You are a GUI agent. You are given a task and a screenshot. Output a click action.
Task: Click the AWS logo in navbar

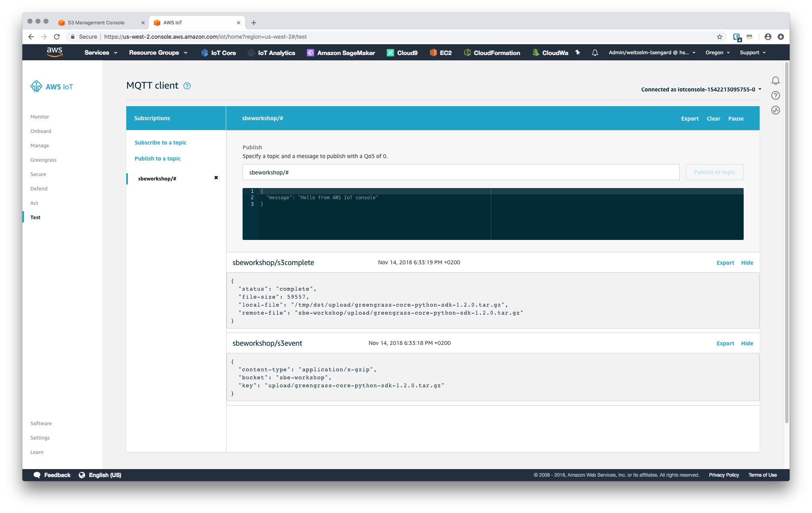[x=54, y=52]
